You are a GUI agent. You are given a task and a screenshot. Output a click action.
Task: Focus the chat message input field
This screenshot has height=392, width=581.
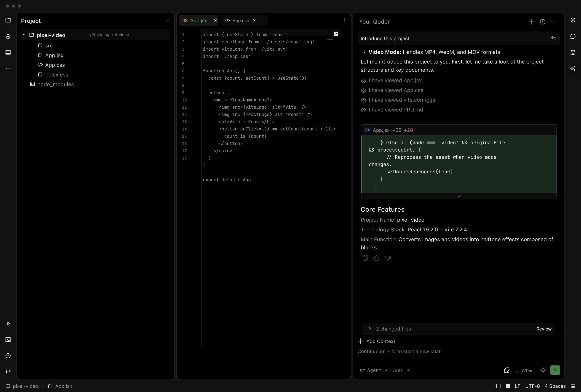tap(458, 352)
